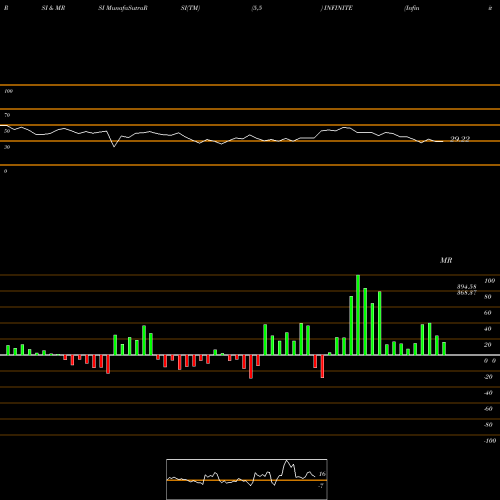Click the last green bar of MR histogram
This screenshot has height=500, width=500.
(444, 349)
